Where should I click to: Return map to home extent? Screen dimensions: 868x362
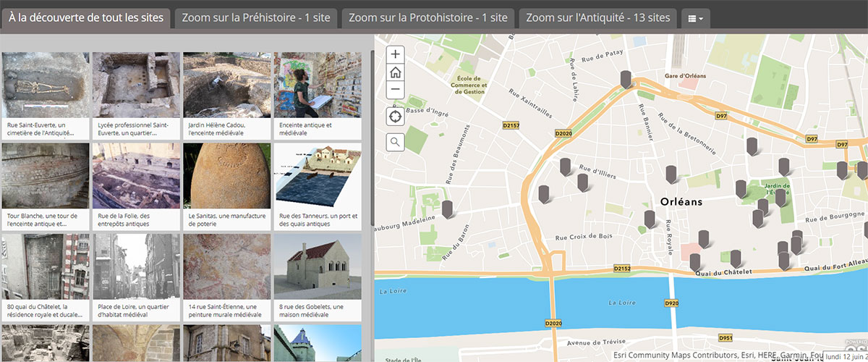point(395,72)
